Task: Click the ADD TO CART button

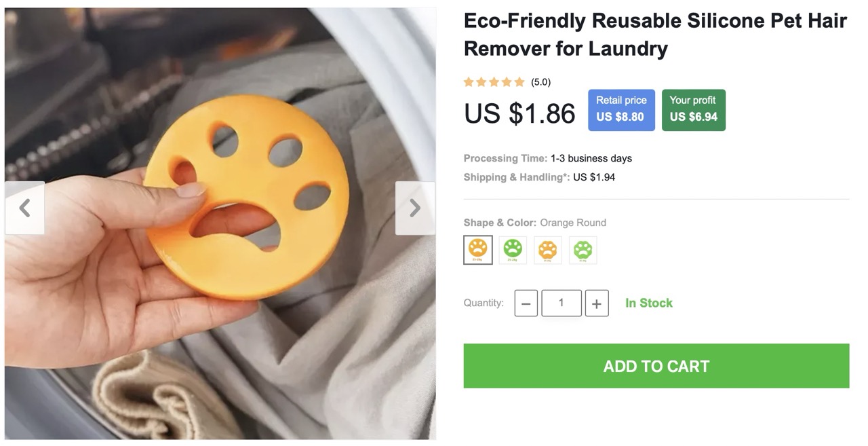Action: (x=656, y=366)
